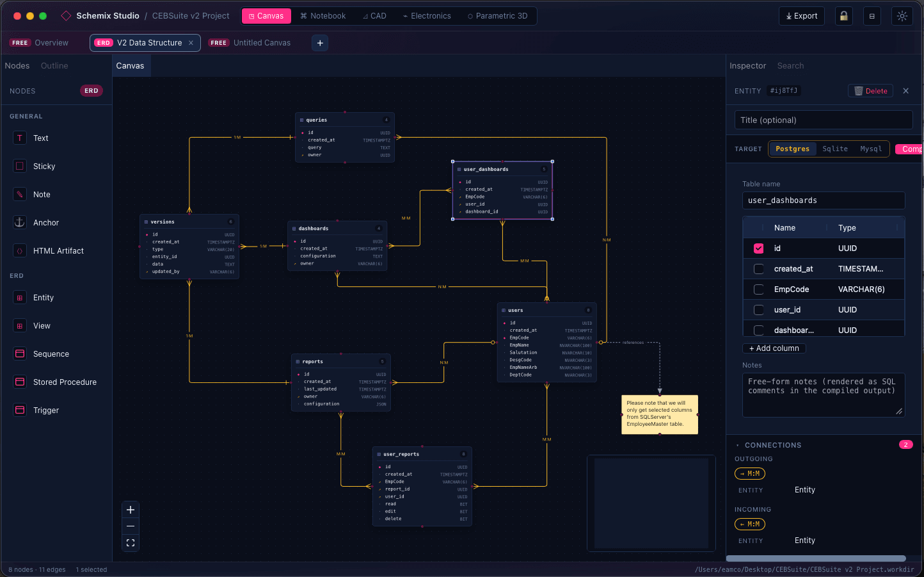Select the Anchor node icon

[x=20, y=223]
